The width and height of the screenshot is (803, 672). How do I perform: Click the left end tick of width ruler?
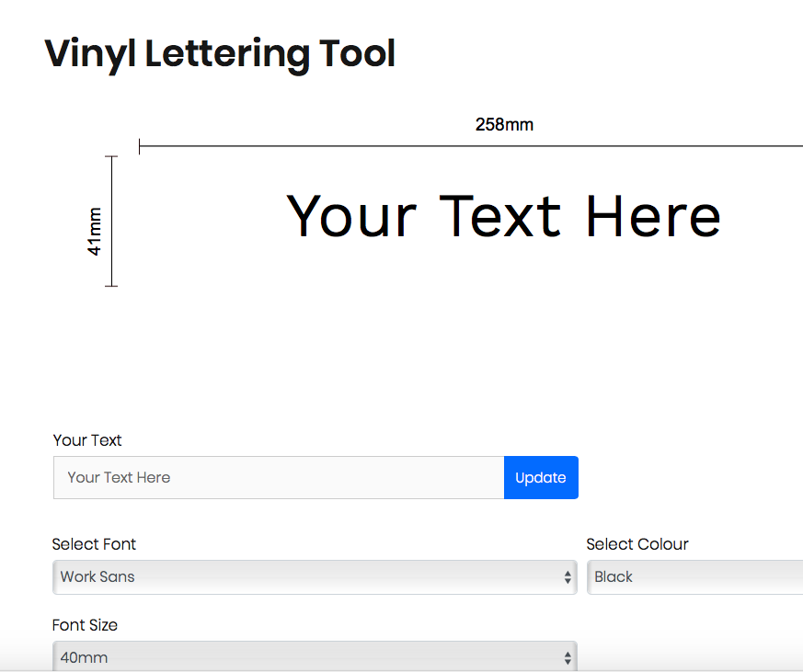[139, 146]
